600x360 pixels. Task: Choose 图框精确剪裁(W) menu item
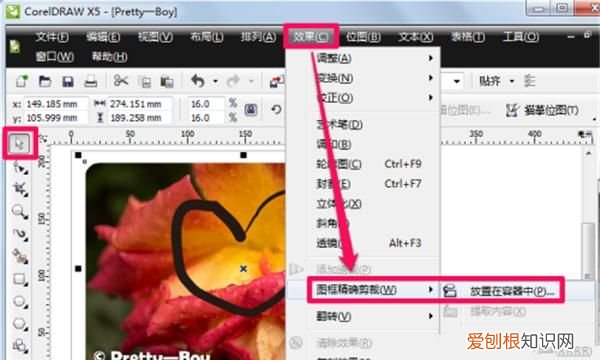click(x=363, y=290)
